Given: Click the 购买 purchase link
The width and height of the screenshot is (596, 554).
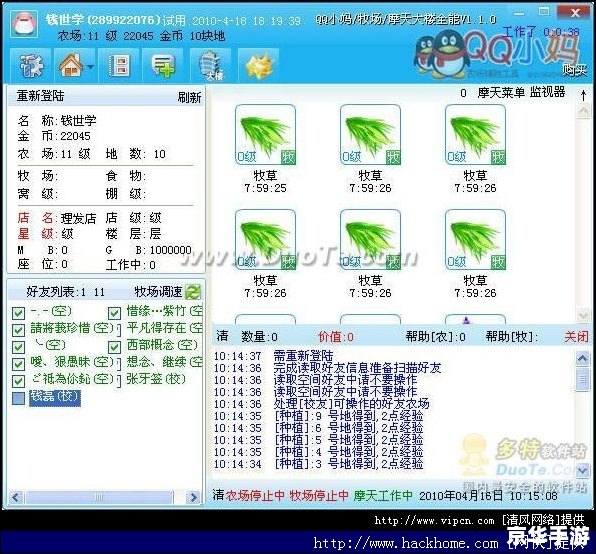Looking at the screenshot, I should tap(575, 70).
